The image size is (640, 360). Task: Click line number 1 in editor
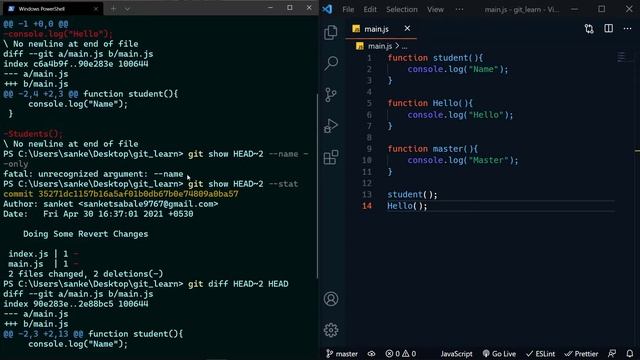369,58
